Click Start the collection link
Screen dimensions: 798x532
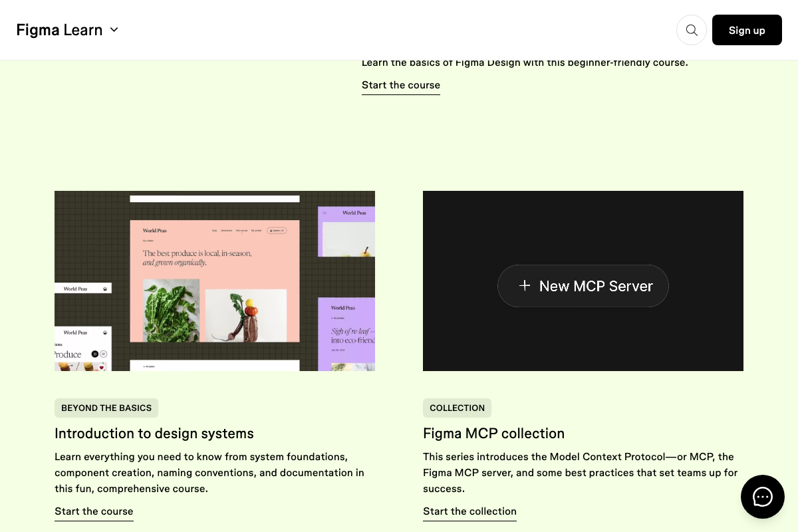(x=469, y=511)
